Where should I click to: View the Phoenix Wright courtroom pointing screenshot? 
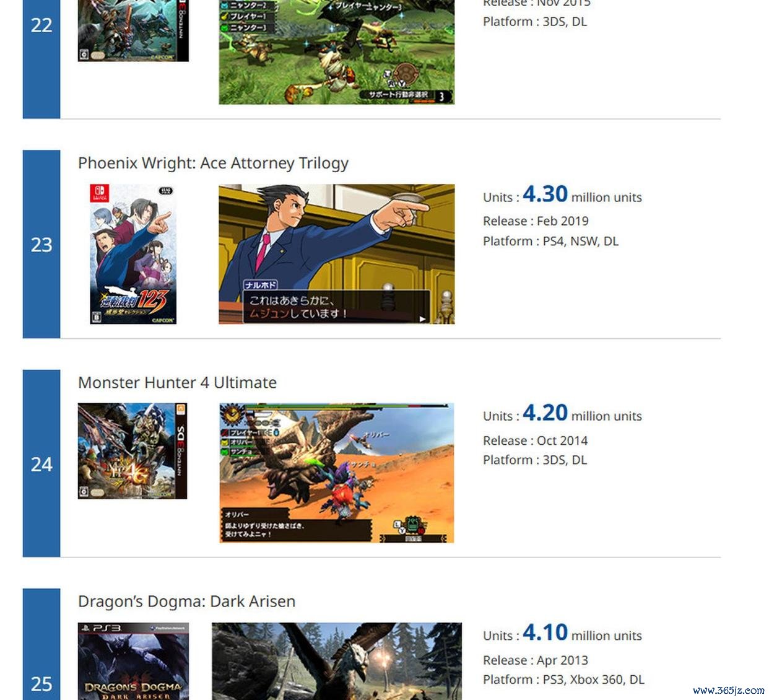click(x=336, y=254)
